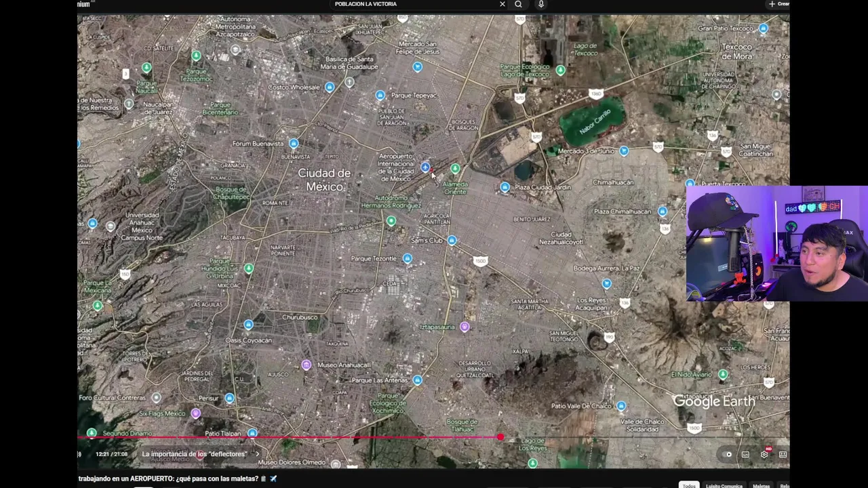Viewport: 868px width, 488px height.
Task: Click the Basílica de Guadalupe pin
Action: 349,83
